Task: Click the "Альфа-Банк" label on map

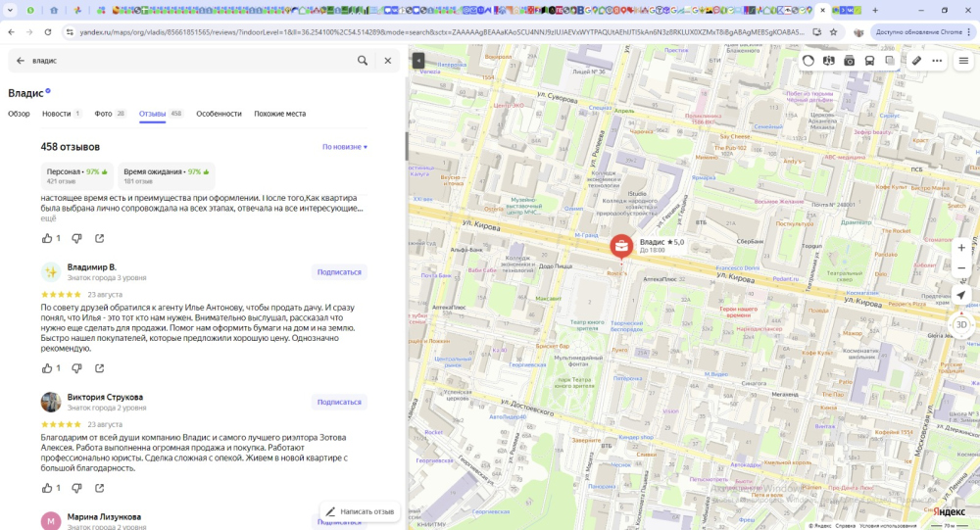Action: 466,250
